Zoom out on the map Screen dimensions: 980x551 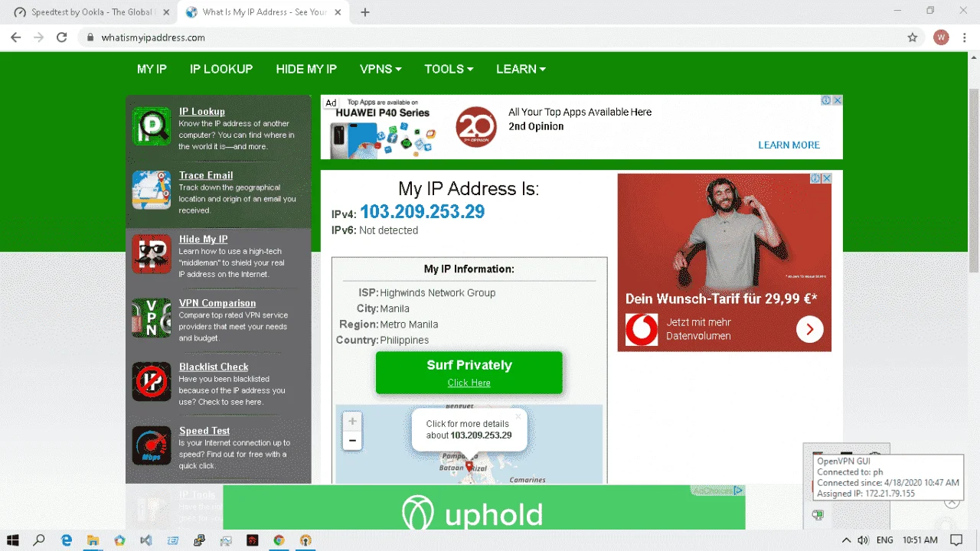[x=352, y=440]
